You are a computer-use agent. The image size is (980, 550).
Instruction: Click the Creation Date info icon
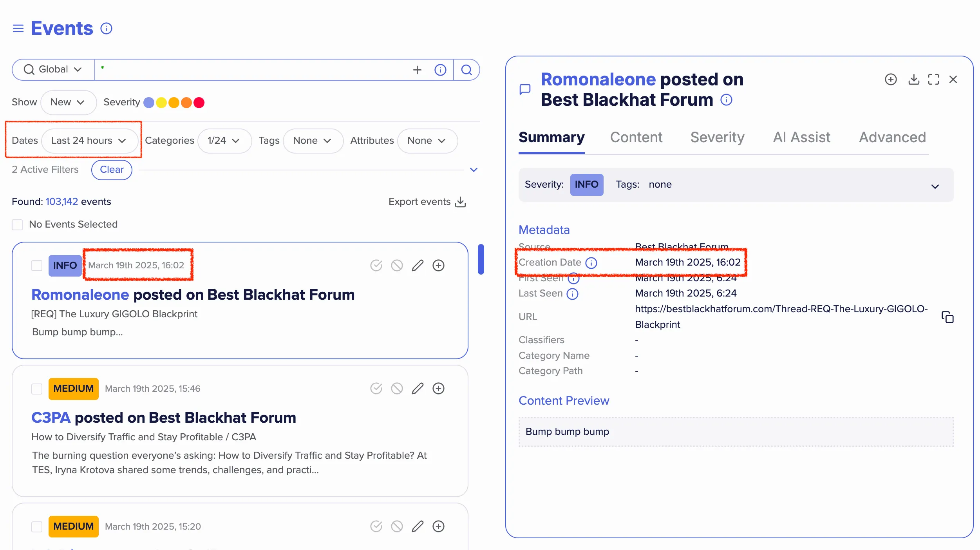pos(591,263)
